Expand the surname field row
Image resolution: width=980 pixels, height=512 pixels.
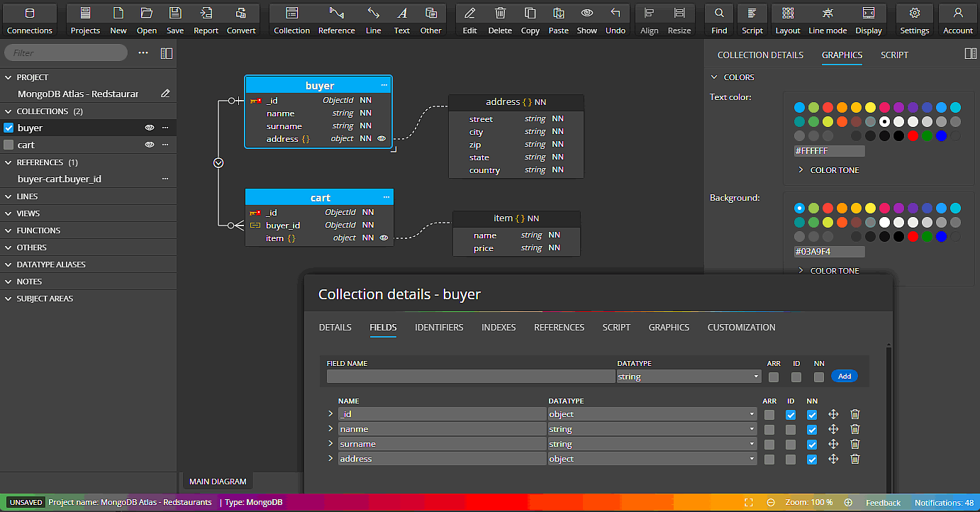(330, 444)
